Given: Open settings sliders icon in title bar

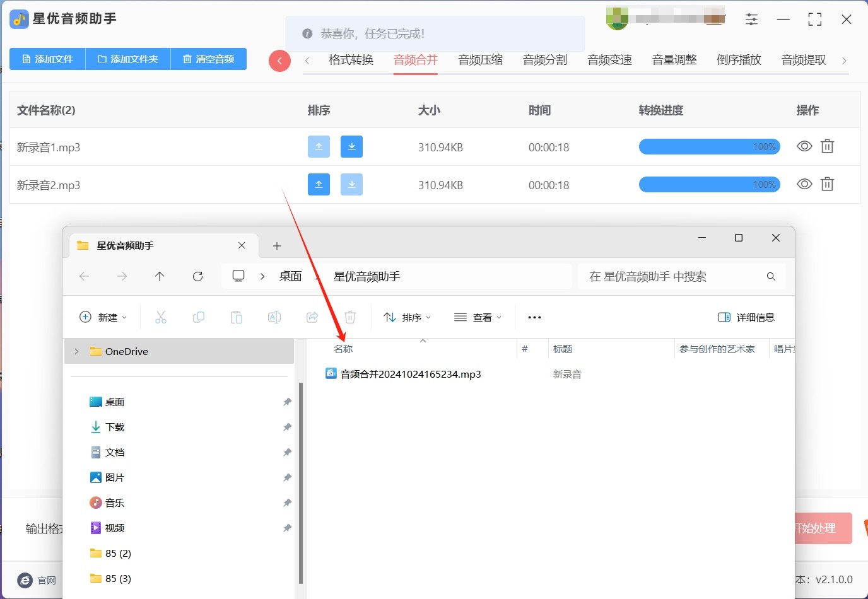Looking at the screenshot, I should (x=751, y=20).
